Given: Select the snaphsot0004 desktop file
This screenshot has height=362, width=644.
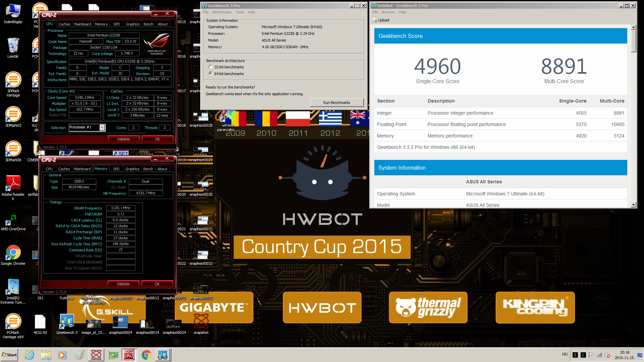Looking at the screenshot, I should (x=120, y=324).
